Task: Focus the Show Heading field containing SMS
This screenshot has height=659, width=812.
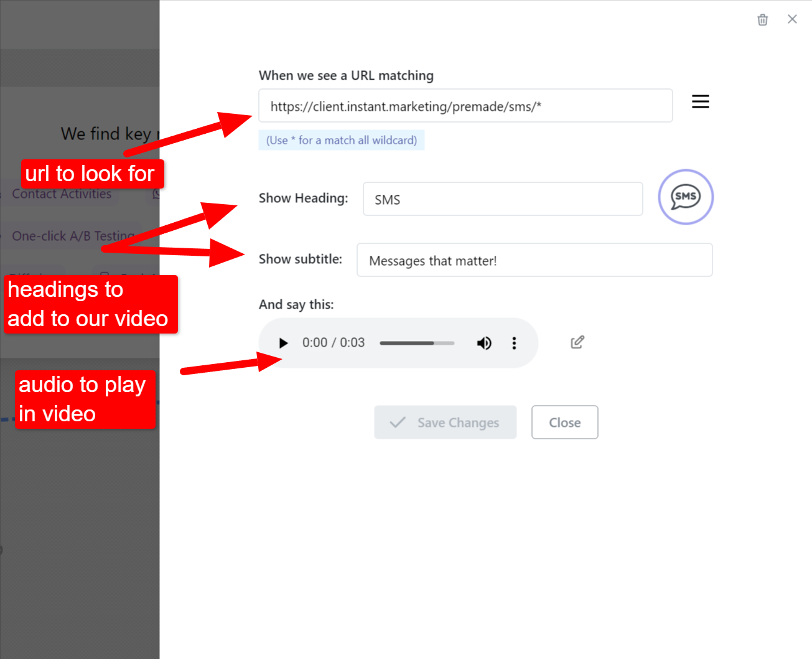Action: pyautogui.click(x=502, y=199)
